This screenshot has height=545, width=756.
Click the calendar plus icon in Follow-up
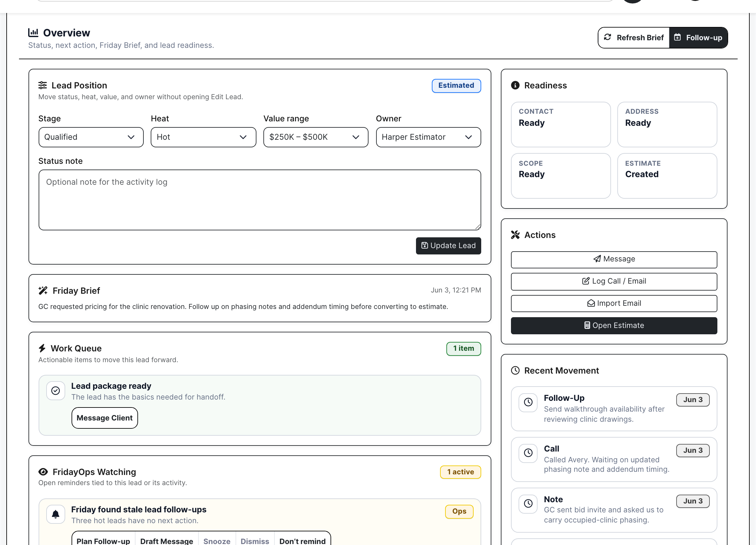[x=677, y=37]
